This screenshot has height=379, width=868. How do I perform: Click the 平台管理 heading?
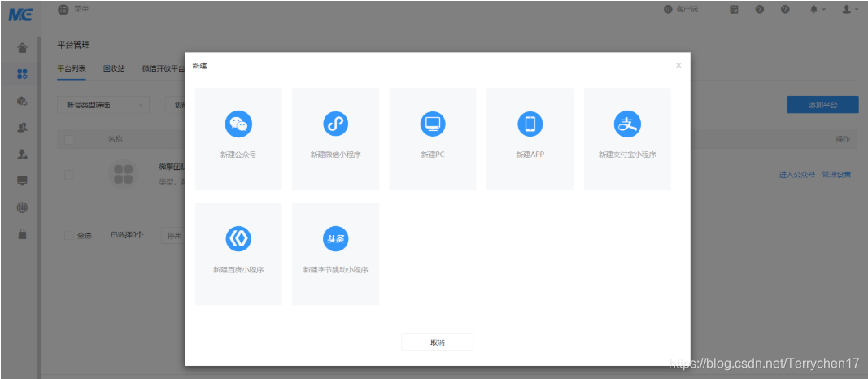coord(73,45)
